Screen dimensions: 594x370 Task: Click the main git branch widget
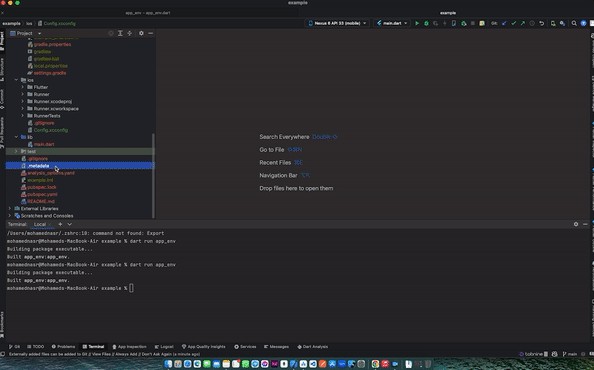click(x=570, y=354)
